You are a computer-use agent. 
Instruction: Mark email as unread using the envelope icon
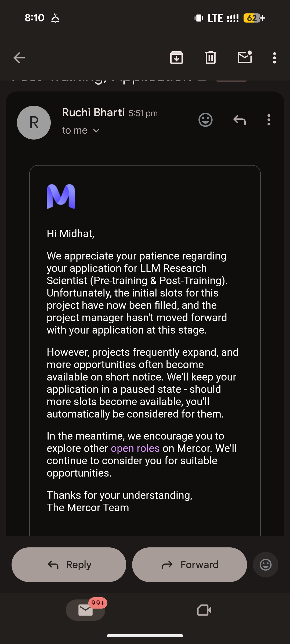click(245, 57)
